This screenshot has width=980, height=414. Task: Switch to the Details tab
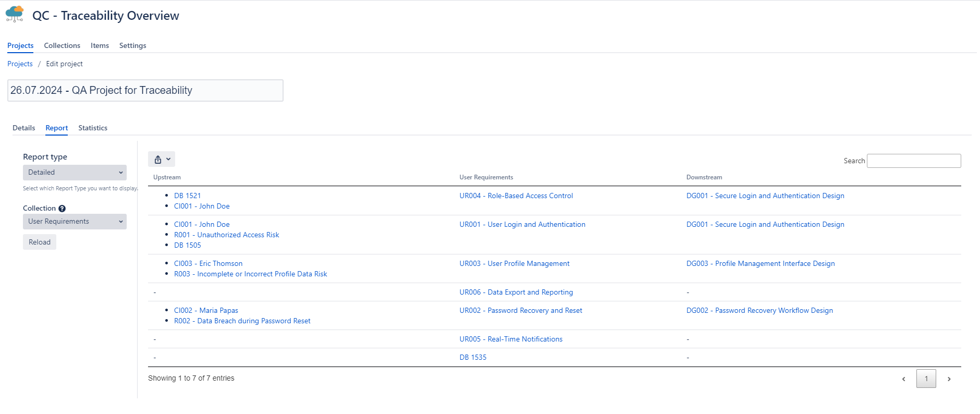tap(24, 128)
